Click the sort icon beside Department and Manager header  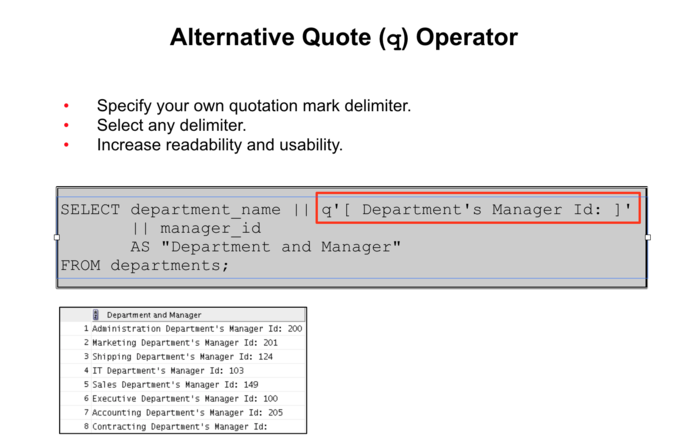[x=96, y=315]
